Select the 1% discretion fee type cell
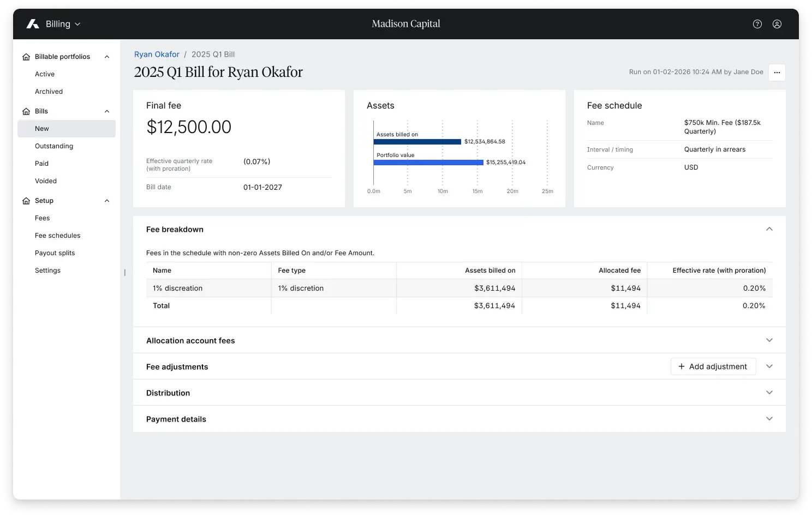 pyautogui.click(x=334, y=288)
